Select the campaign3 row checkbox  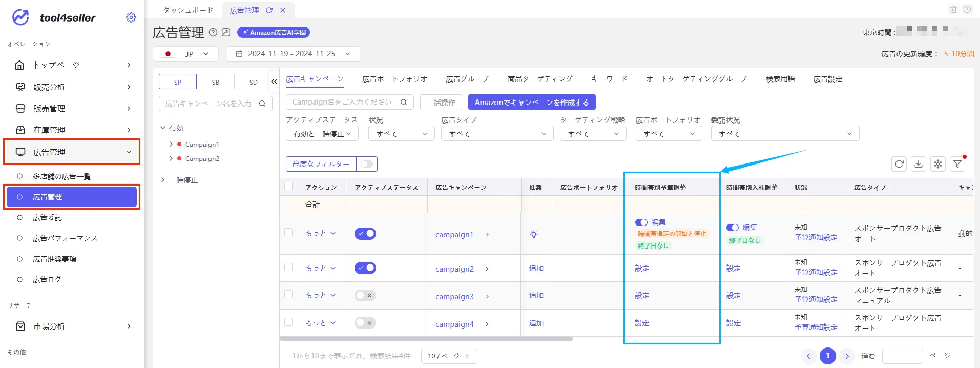[x=288, y=294]
